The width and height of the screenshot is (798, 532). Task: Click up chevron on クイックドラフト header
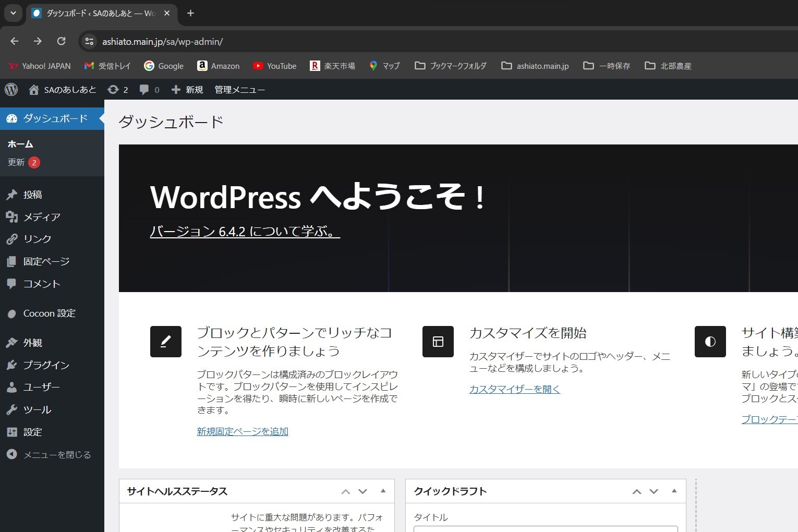[x=637, y=491]
